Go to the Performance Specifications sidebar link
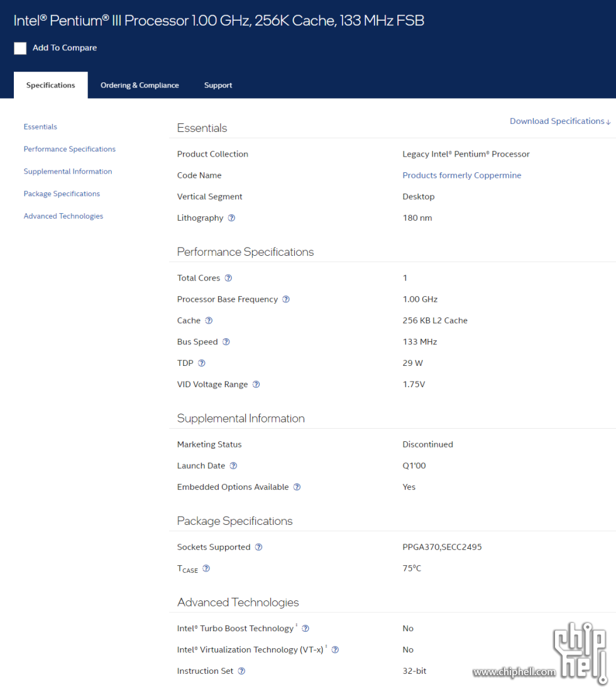Image resolution: width=616 pixels, height=694 pixels. click(70, 149)
